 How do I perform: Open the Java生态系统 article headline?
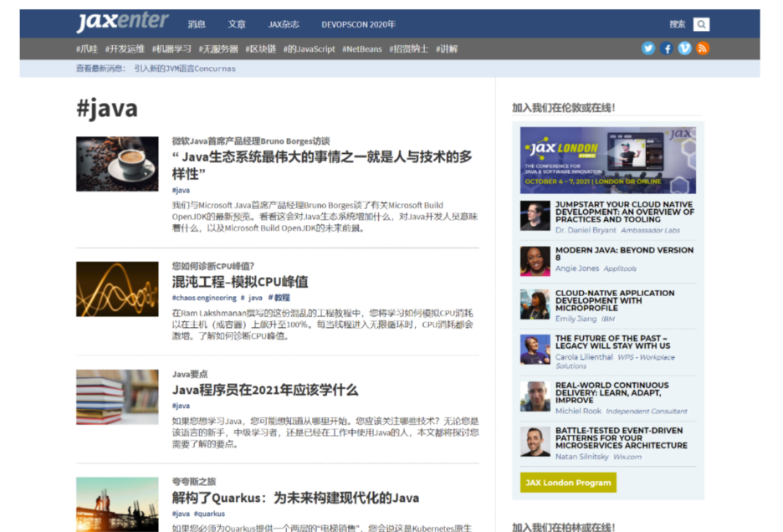322,166
